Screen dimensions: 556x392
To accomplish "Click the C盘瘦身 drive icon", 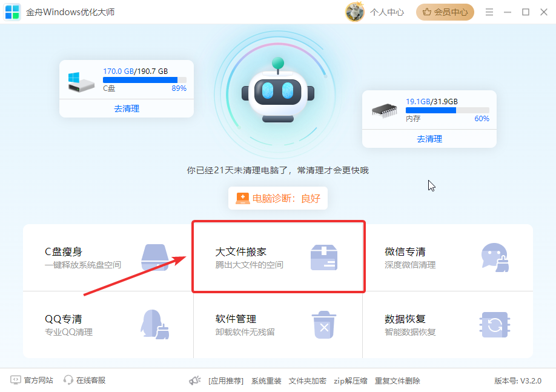I will tap(155, 257).
